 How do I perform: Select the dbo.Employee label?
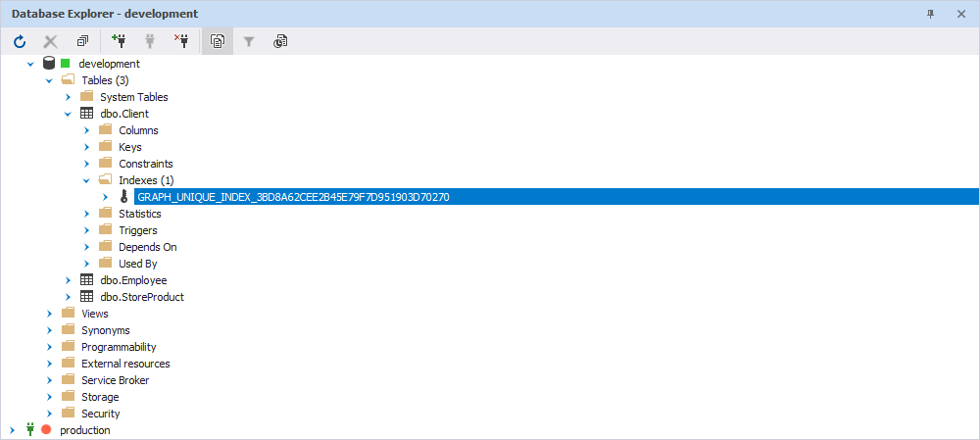[x=133, y=280]
